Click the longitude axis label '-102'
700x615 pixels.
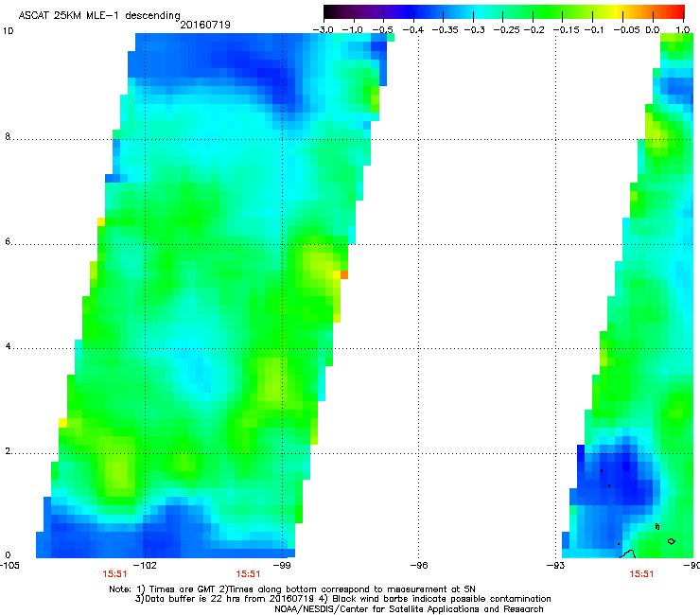147,566
